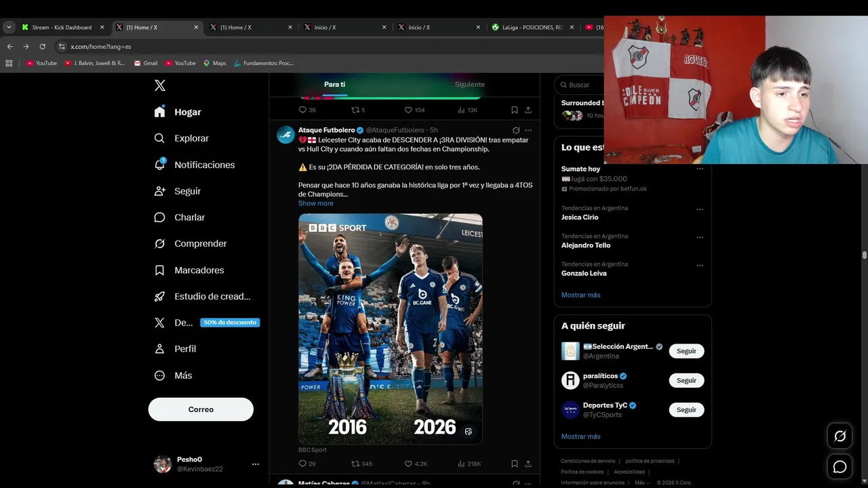
Task: Click the Correo post button
Action: tap(201, 409)
